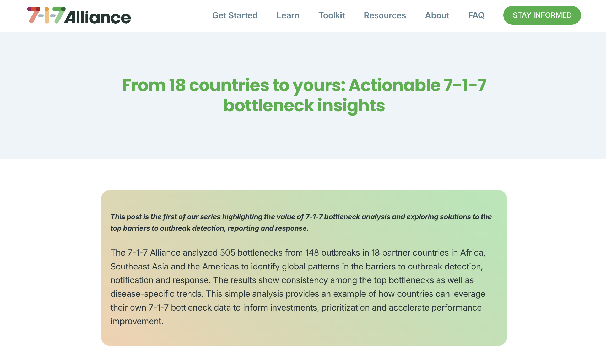Image resolution: width=606 pixels, height=364 pixels.
Task: Click the "7-1-7" text in the headline
Action: [x=465, y=85]
